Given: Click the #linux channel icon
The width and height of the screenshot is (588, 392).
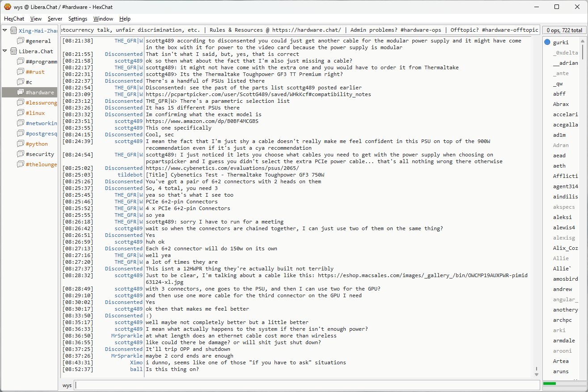Looking at the screenshot, I should (20, 113).
